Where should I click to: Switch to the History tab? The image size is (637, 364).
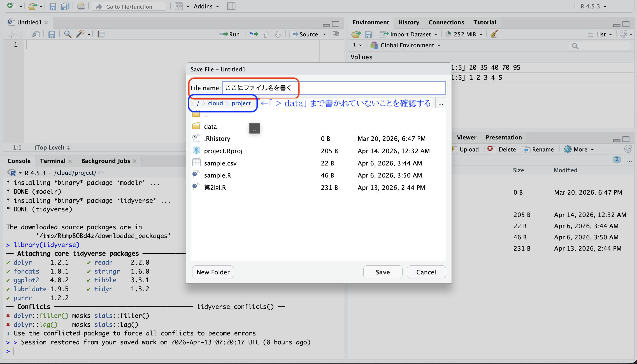(x=408, y=22)
